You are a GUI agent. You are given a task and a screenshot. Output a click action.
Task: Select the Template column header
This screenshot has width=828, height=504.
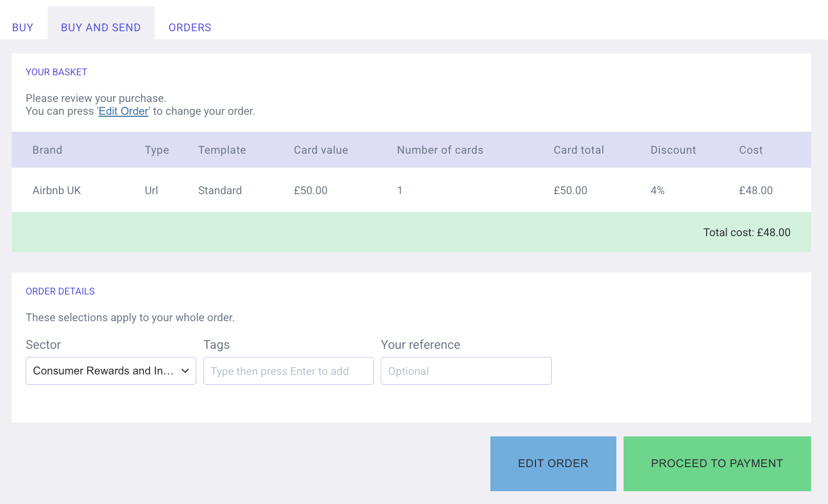(x=222, y=150)
